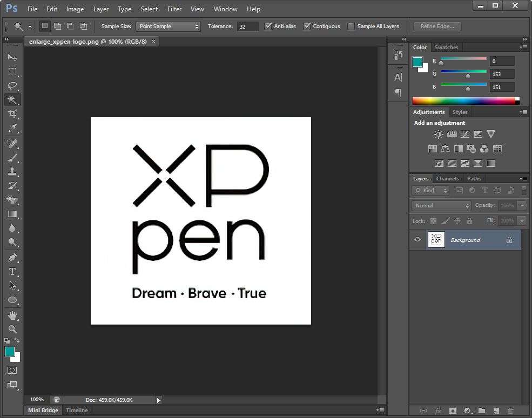Select the Brush tool
The image size is (532, 418).
pyautogui.click(x=12, y=157)
